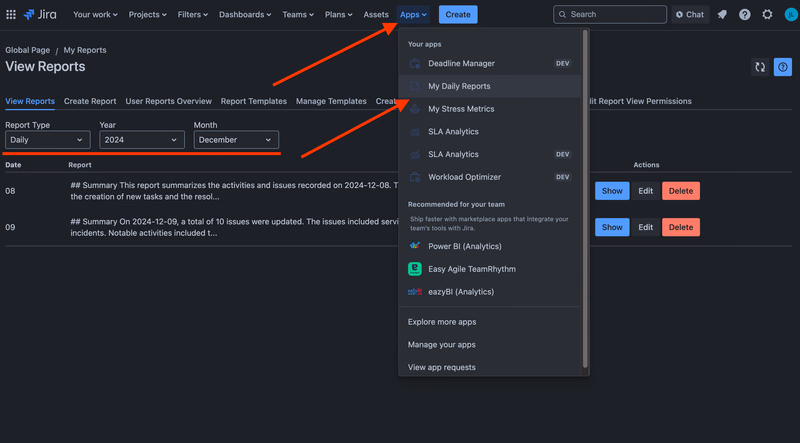Show the report dated 09

[612, 227]
